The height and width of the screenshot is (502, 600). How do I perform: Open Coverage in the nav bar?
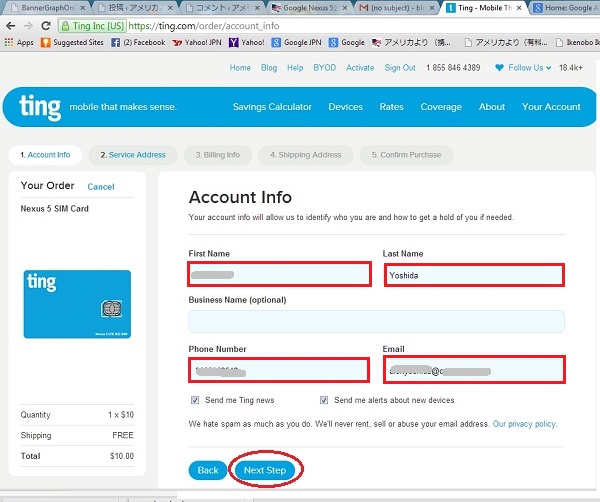[x=441, y=107]
